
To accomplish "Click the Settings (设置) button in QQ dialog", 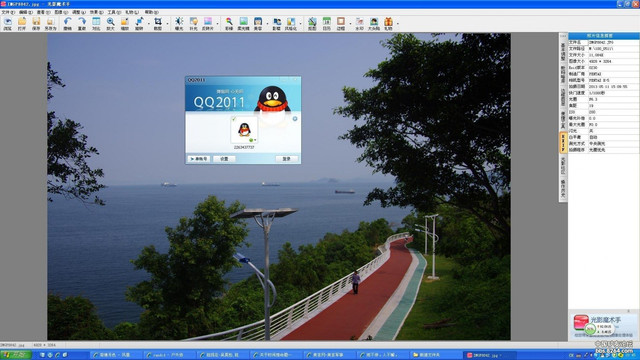I will 224,159.
